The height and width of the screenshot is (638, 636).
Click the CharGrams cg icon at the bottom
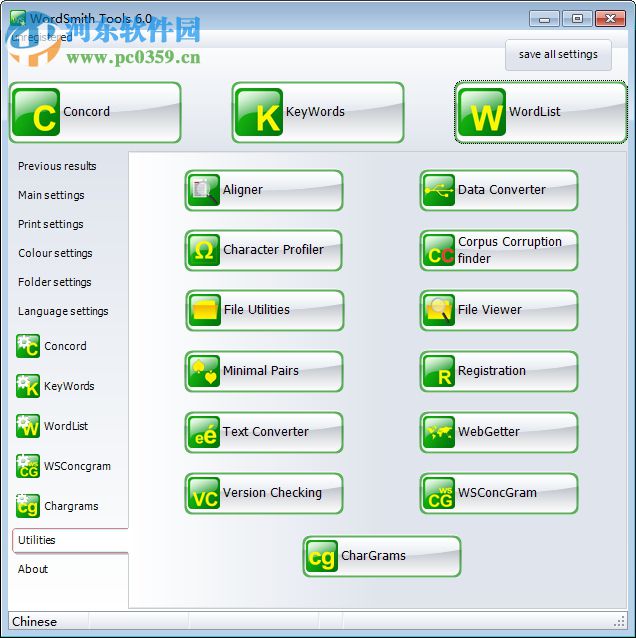[321, 556]
